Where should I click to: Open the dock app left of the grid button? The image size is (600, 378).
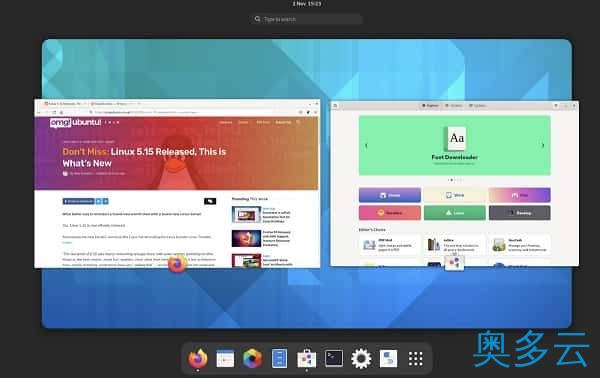click(x=388, y=359)
